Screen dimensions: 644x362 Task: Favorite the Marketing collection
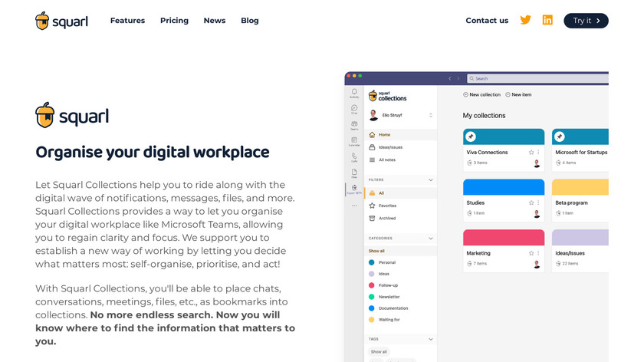[531, 254]
